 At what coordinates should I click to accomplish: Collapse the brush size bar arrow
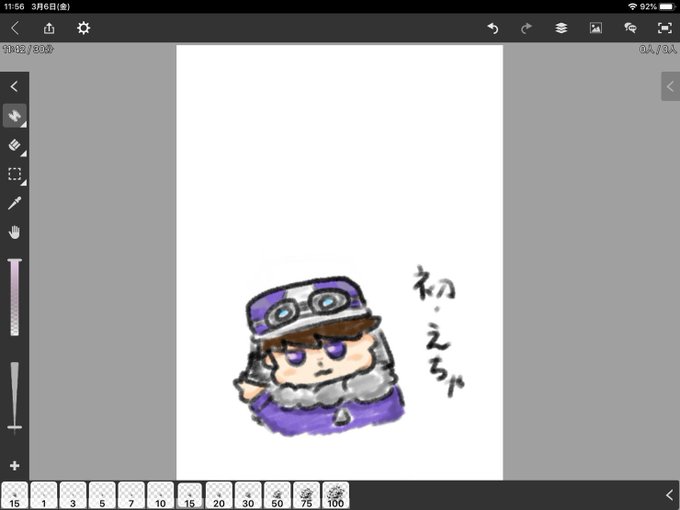click(670, 495)
